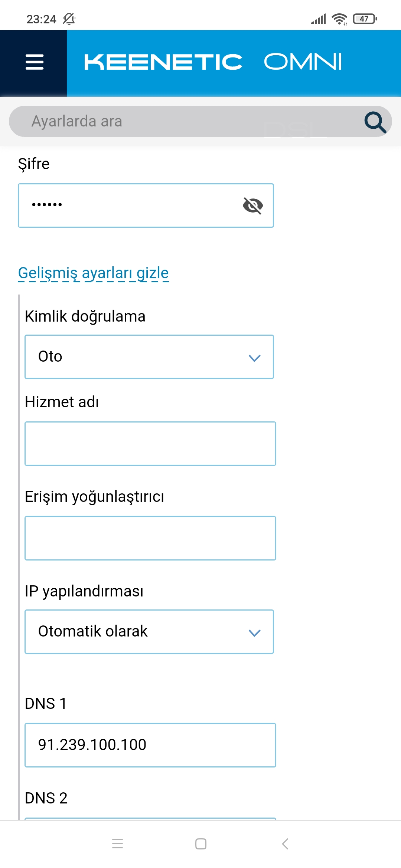
Task: Open Android recent apps menu icon
Action: pos(117,844)
